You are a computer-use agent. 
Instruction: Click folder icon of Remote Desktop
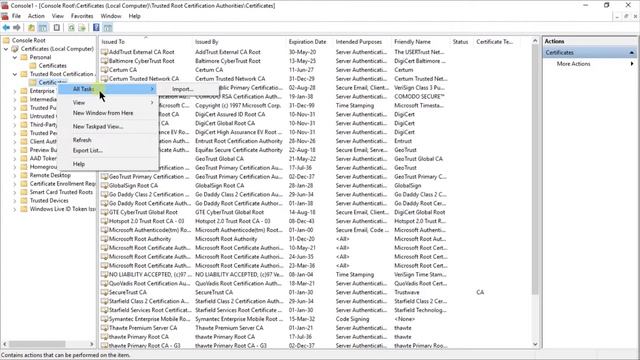(x=24, y=175)
